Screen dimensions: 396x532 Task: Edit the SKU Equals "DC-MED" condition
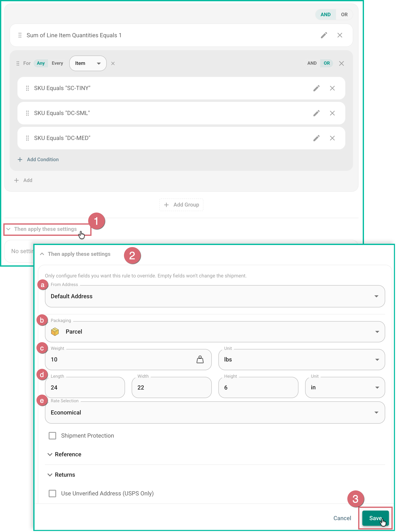[x=316, y=138]
